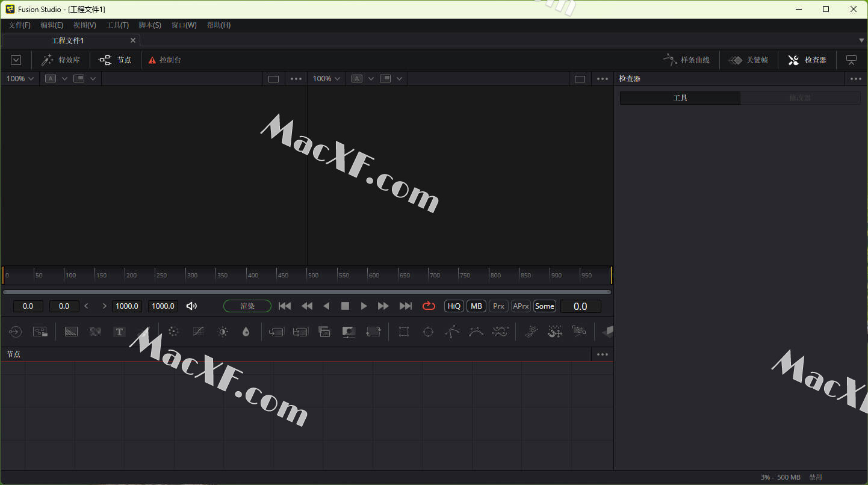Image resolution: width=868 pixels, height=485 pixels.
Task: Click frame 500 on the time ruler
Action: click(308, 275)
